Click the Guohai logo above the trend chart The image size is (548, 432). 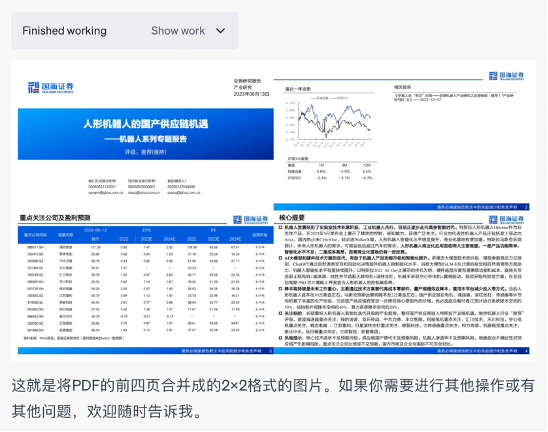click(506, 75)
